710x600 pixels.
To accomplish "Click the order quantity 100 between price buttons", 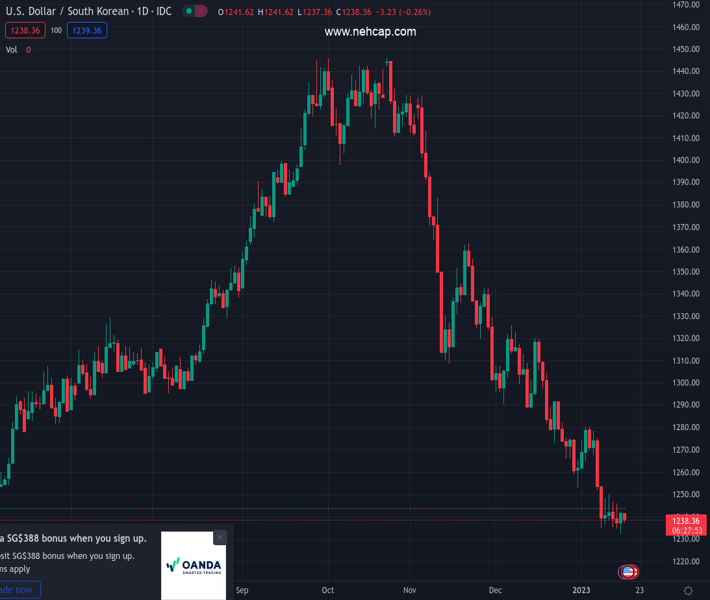I will [56, 31].
